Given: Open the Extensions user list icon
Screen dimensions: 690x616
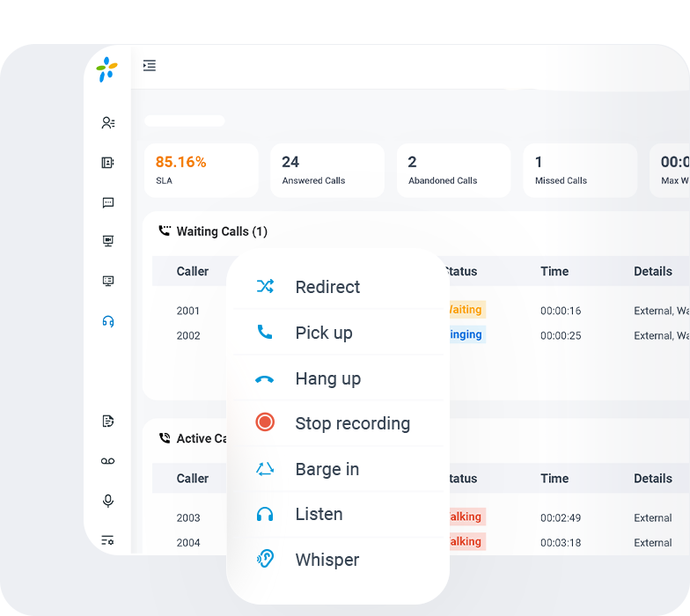Looking at the screenshot, I should point(107,123).
